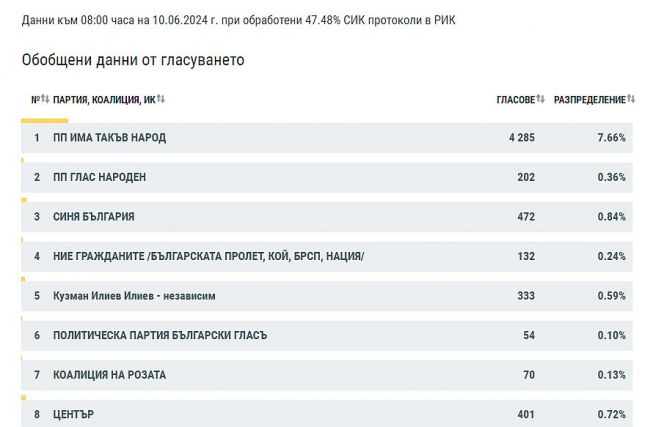This screenshot has height=427, width=645.
Task: Click the ГЛАСОВЕ column header label
Action: tap(516, 100)
